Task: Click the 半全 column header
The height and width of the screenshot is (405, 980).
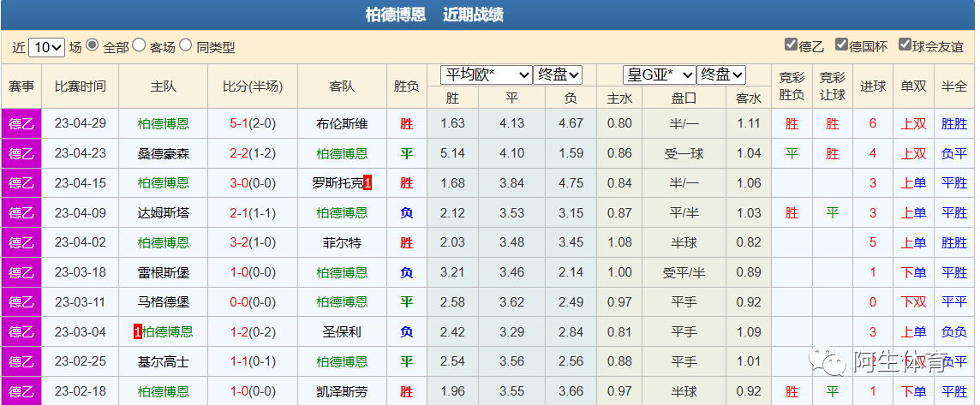Action: [x=953, y=86]
